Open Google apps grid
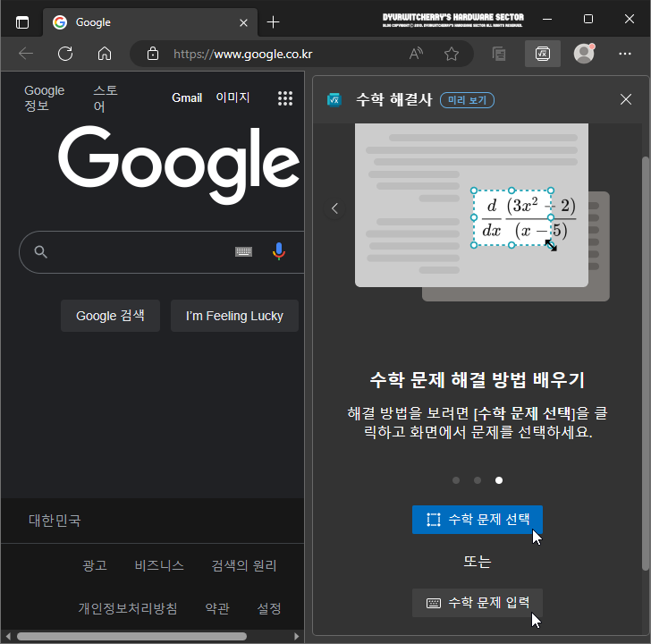The image size is (651, 644). pos(285,98)
